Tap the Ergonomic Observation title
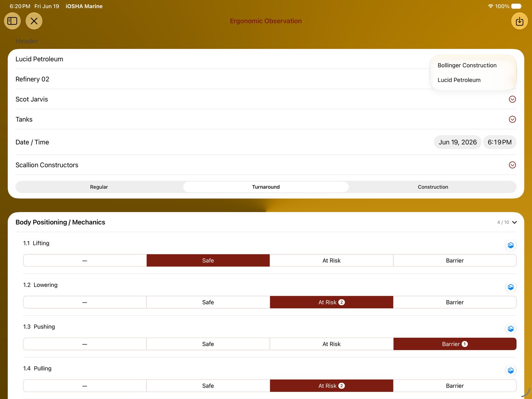Screen dimensions: 532x399 click(x=266, y=21)
